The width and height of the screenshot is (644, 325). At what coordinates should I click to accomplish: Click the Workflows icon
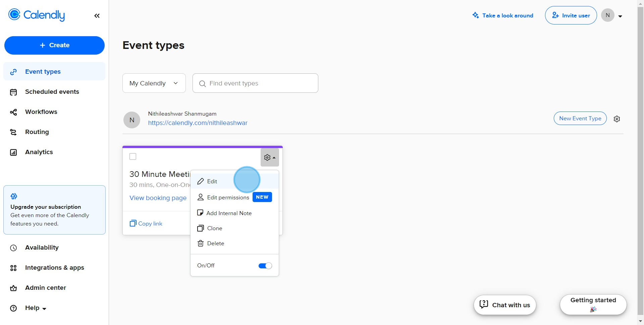[x=13, y=112]
